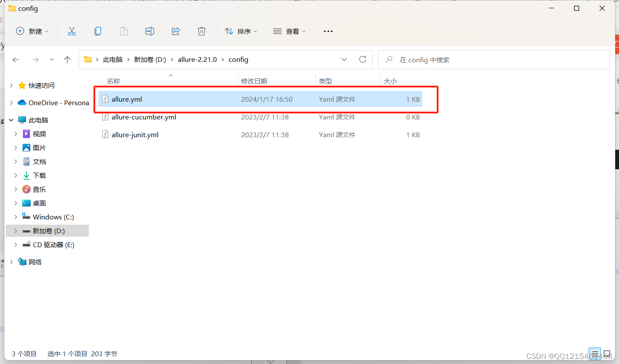Viewport: 619px width, 364px height.
Task: Refresh the config folder view
Action: point(363,59)
